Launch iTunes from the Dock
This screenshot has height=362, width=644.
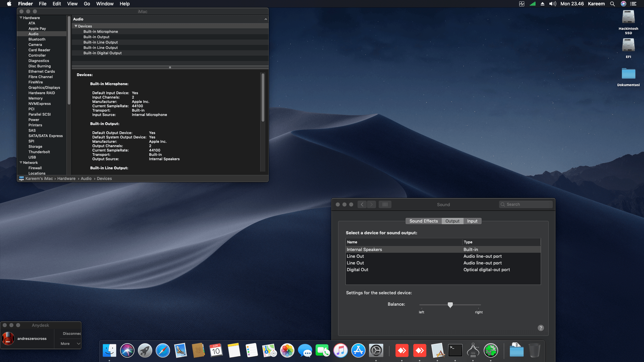340,350
